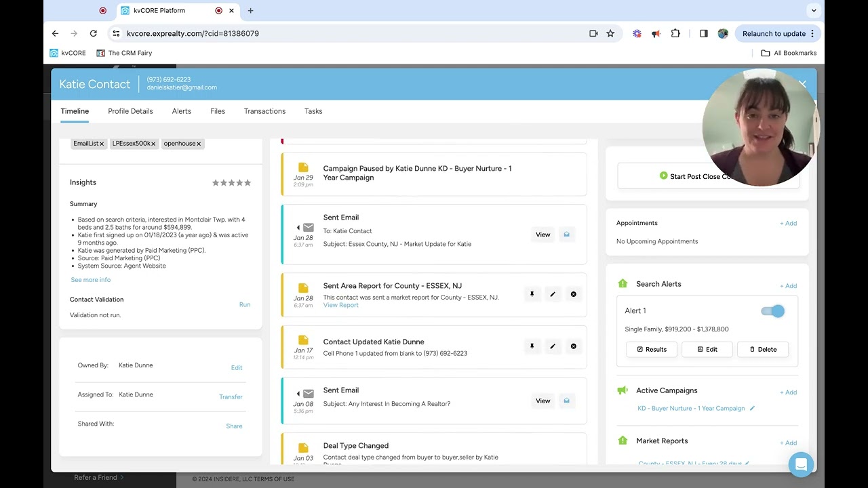Pin the Sent Area Report timeline entry
The image size is (868, 488).
[532, 294]
